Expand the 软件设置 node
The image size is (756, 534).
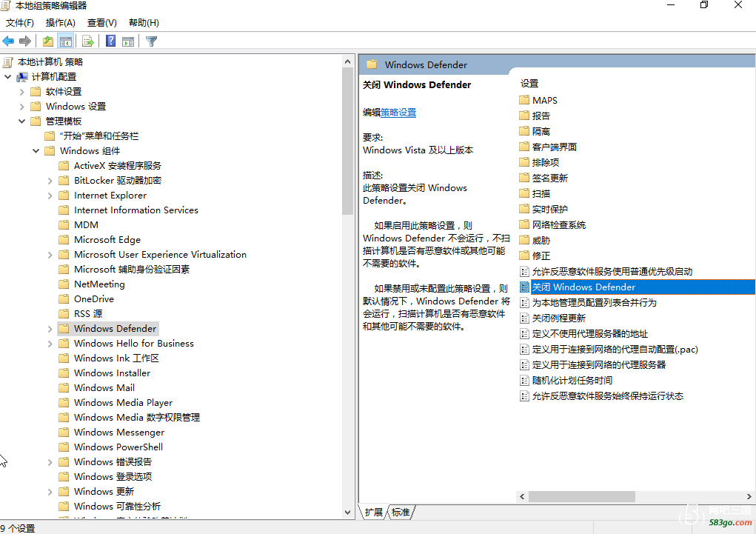[21, 92]
